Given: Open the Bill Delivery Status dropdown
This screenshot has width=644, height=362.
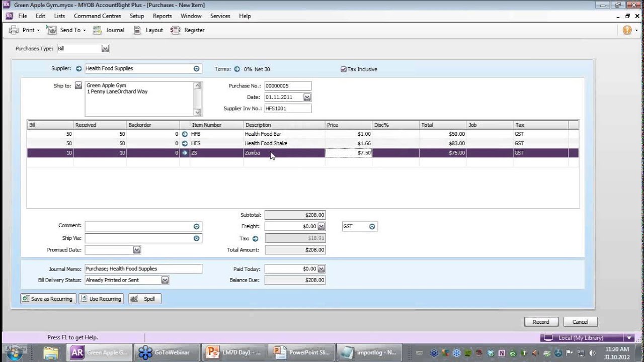Looking at the screenshot, I should [x=165, y=280].
